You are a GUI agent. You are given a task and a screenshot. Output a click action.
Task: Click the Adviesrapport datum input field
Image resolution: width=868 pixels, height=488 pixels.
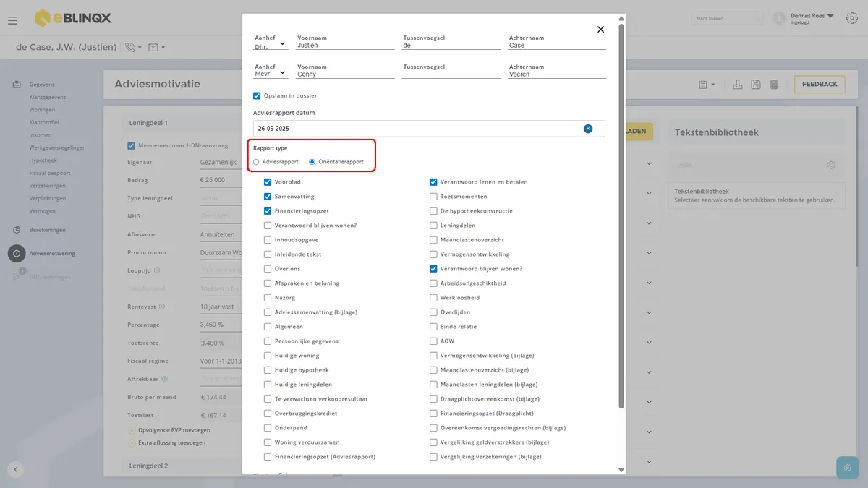click(x=429, y=129)
